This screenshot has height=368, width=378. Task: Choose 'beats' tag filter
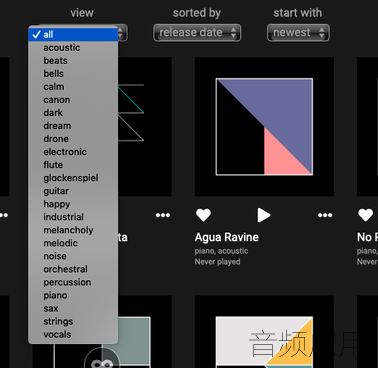tap(73, 61)
